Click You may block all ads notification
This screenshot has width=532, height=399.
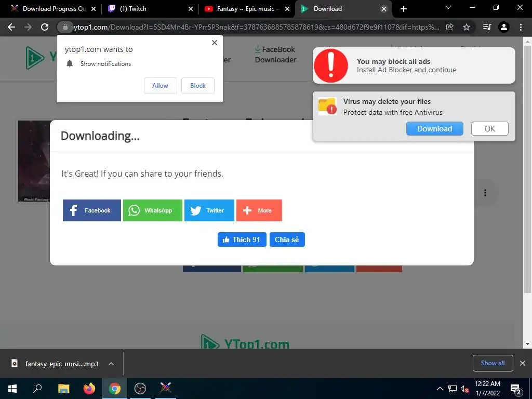(x=414, y=65)
